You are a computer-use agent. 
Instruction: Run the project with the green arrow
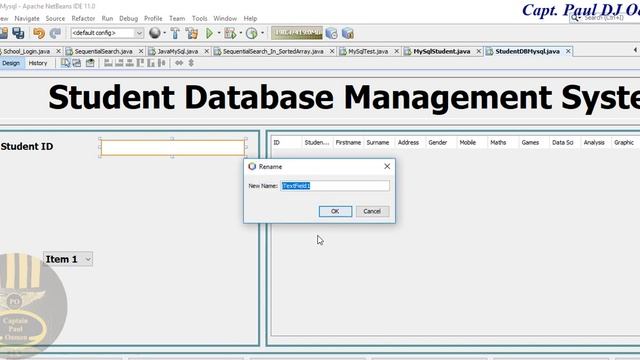tap(209, 33)
